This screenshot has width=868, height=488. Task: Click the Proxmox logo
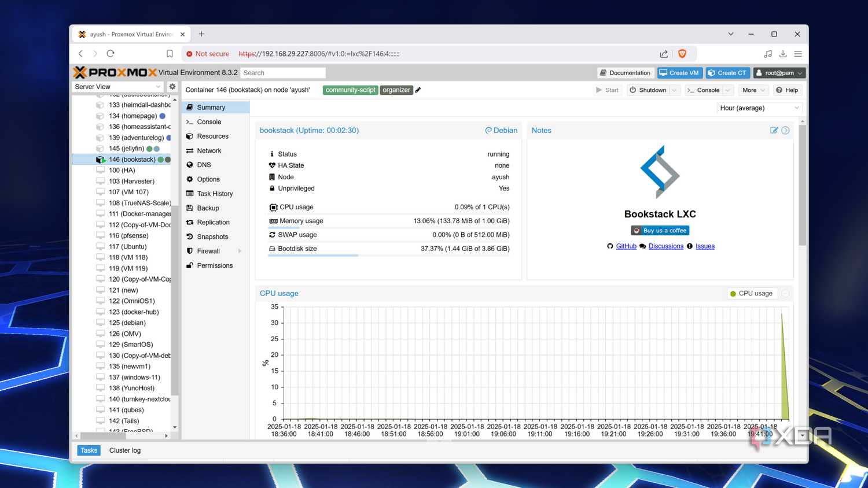click(x=115, y=72)
